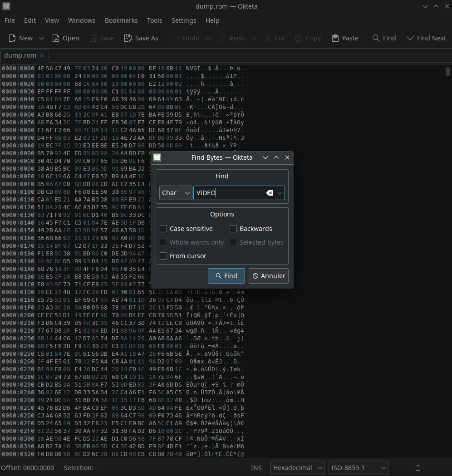
Task: Clear the search text with the erase icon
Action: pos(270,193)
